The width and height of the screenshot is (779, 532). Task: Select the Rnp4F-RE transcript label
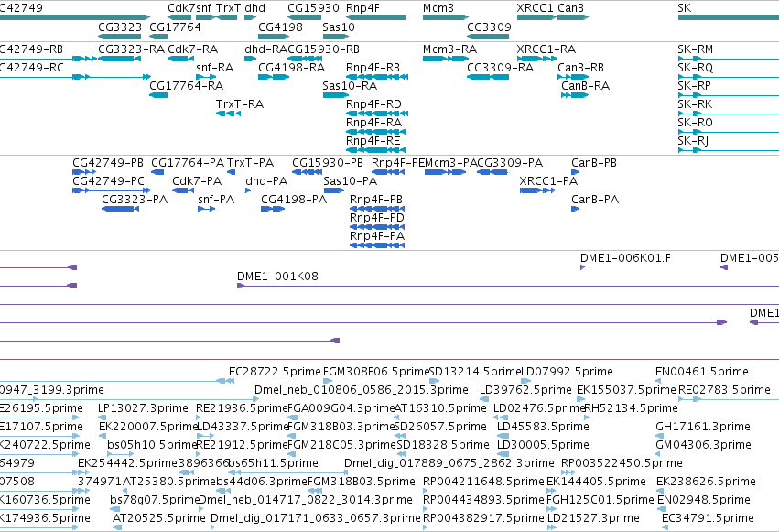373,141
